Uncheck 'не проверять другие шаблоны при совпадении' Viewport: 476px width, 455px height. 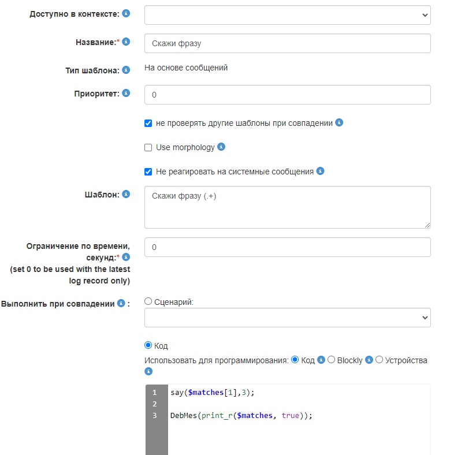click(x=148, y=123)
